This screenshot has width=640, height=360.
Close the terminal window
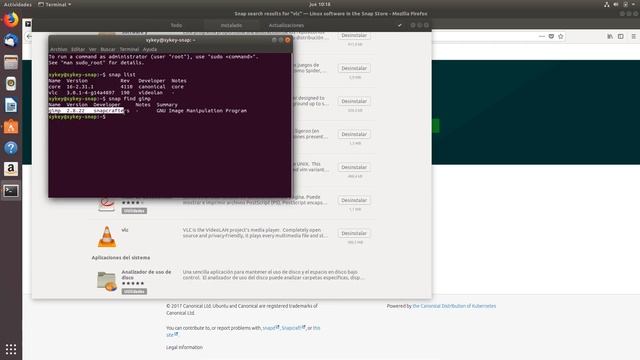287,40
